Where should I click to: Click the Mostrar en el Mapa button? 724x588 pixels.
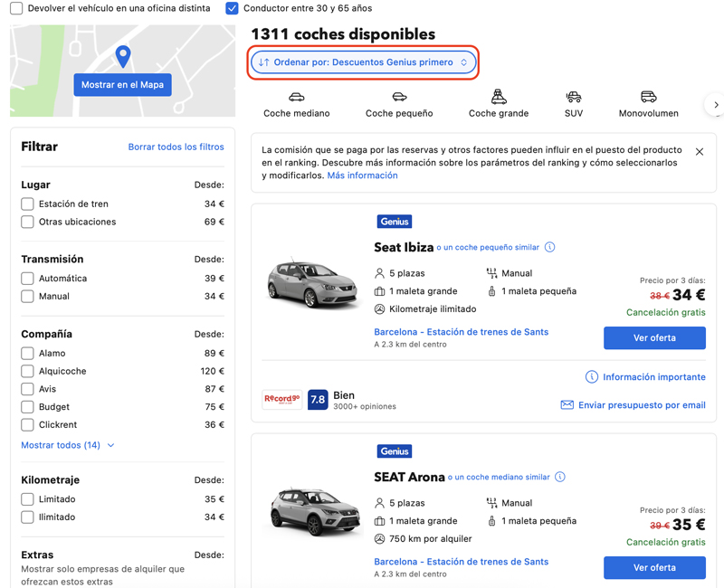[122, 85]
